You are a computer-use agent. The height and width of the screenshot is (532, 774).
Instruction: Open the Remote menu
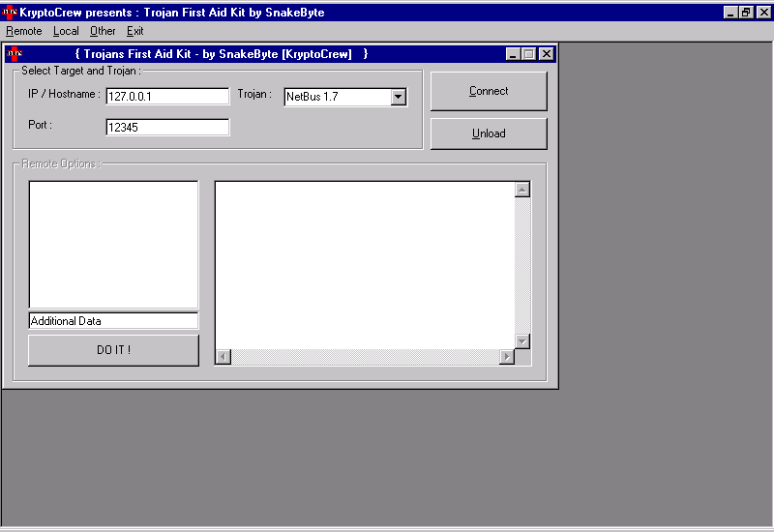[x=24, y=31]
